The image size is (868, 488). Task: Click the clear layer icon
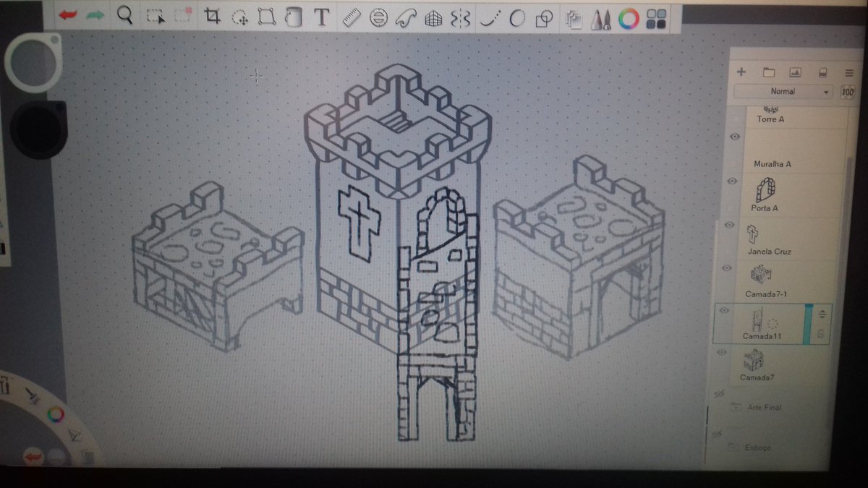822,72
